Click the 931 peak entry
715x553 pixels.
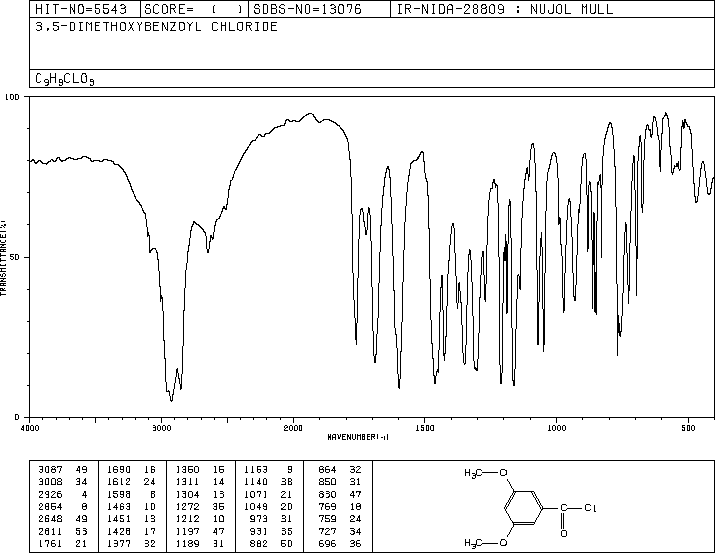point(271,532)
